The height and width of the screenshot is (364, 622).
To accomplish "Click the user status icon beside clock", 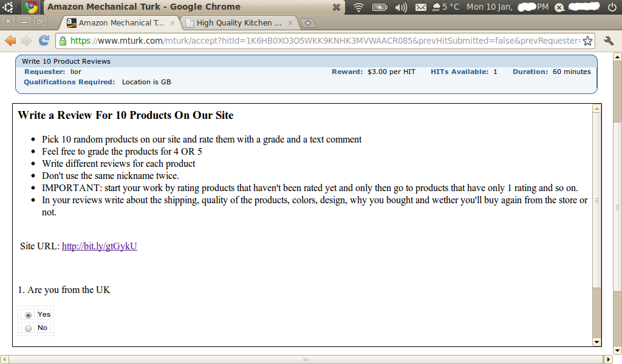I will 559,7.
